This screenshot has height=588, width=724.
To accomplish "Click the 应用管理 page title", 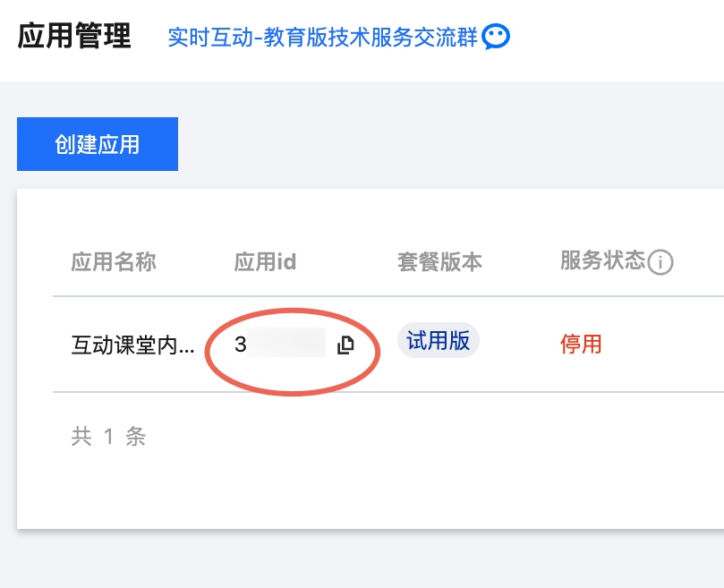I will pos(74,37).
